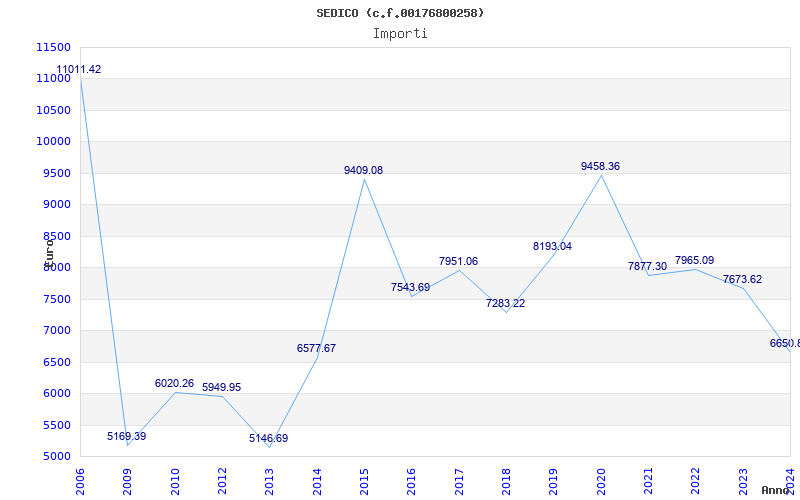Click the 6500 y-axis label
Viewport: 800px width, 500px height.
pyautogui.click(x=56, y=362)
